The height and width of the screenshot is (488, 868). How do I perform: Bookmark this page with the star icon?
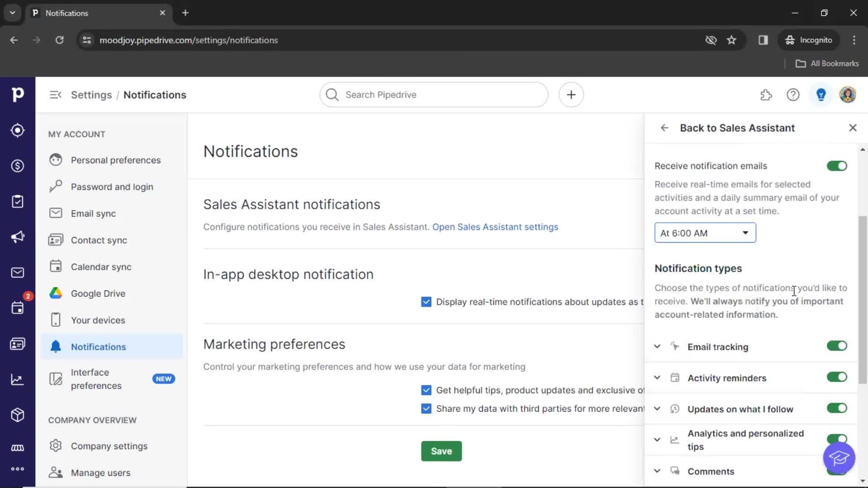[x=731, y=40]
